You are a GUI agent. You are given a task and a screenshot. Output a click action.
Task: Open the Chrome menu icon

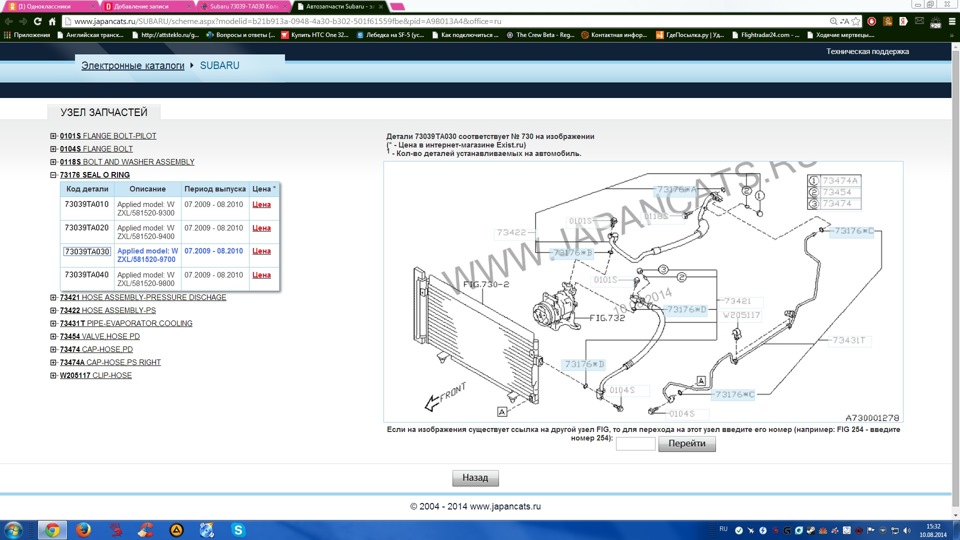coord(952,21)
